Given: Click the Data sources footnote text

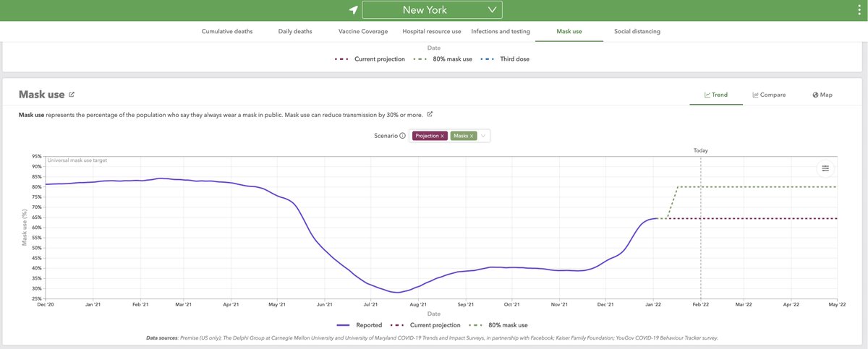Looking at the screenshot, I should click(431, 337).
